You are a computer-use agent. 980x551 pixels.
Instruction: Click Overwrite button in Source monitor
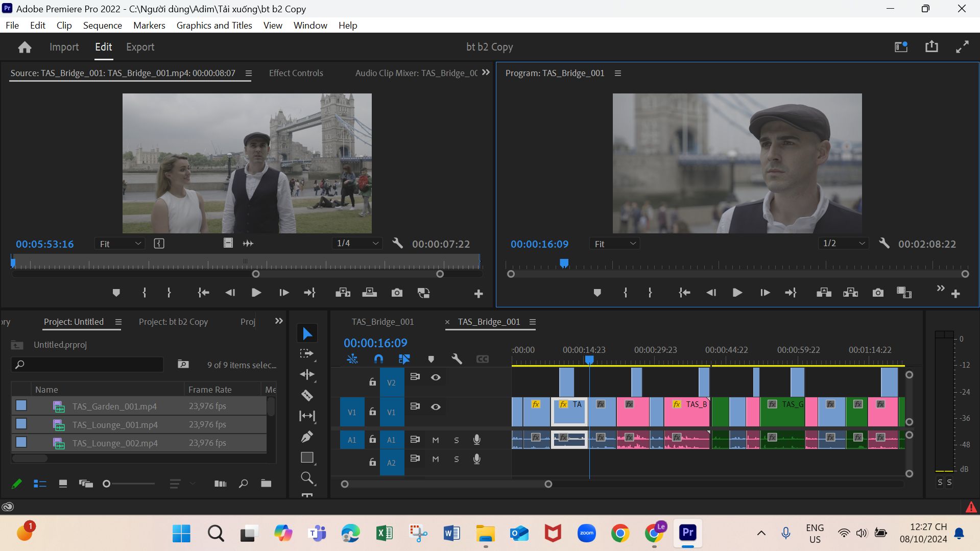click(x=369, y=293)
